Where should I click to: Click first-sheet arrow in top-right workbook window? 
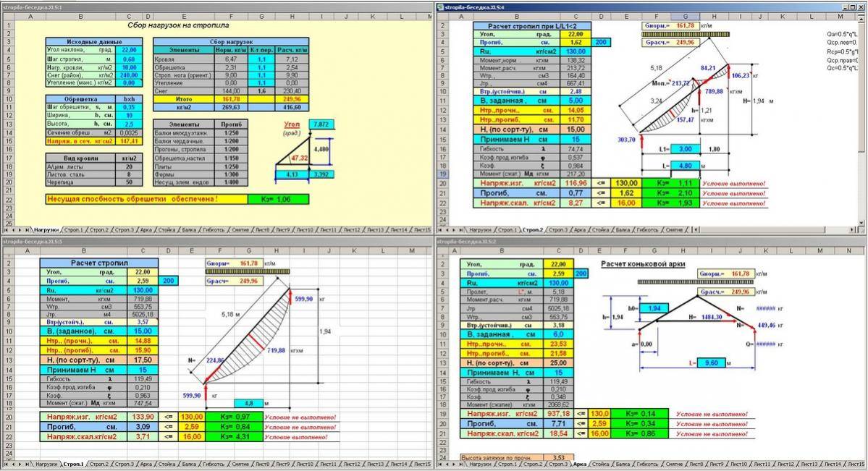point(439,230)
